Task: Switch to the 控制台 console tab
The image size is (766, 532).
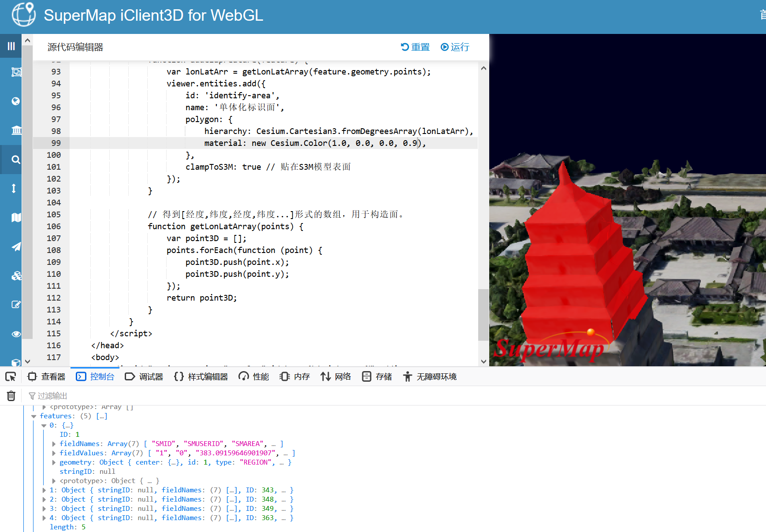Action: [x=95, y=377]
